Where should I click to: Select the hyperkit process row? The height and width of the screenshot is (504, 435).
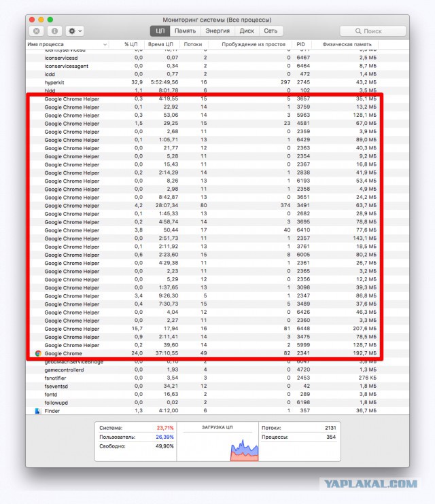coord(217,82)
